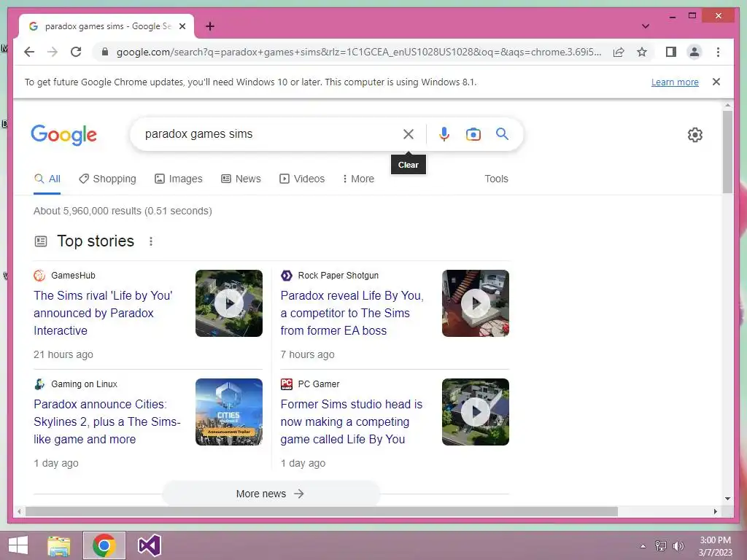Click scroll down arrow of vertical scrollbar
This screenshot has width=747, height=560.
(x=727, y=499)
